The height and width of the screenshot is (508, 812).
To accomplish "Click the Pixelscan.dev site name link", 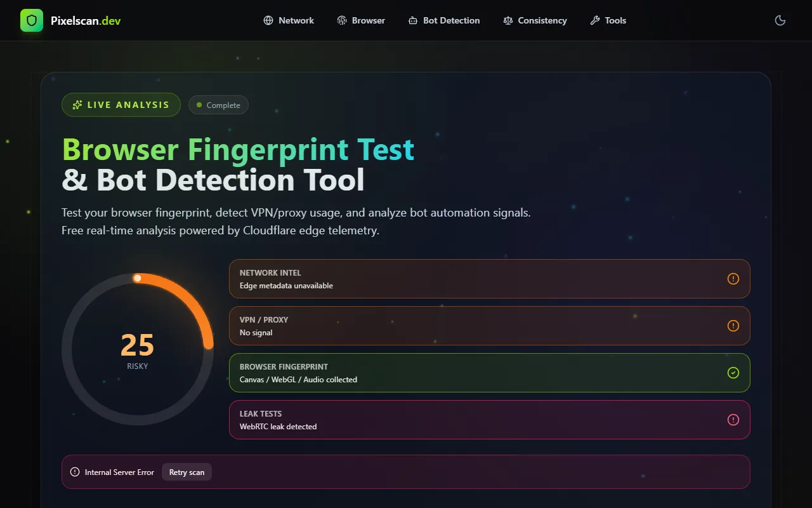I will pos(86,20).
